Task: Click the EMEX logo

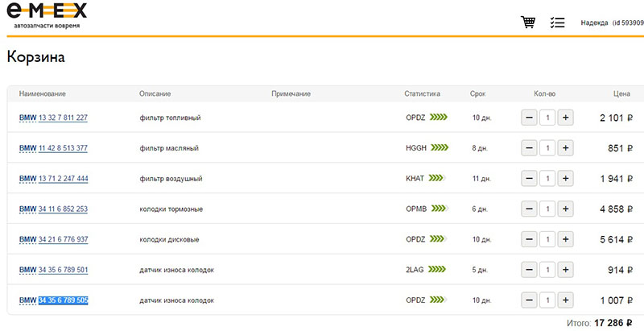Action: coord(47,15)
